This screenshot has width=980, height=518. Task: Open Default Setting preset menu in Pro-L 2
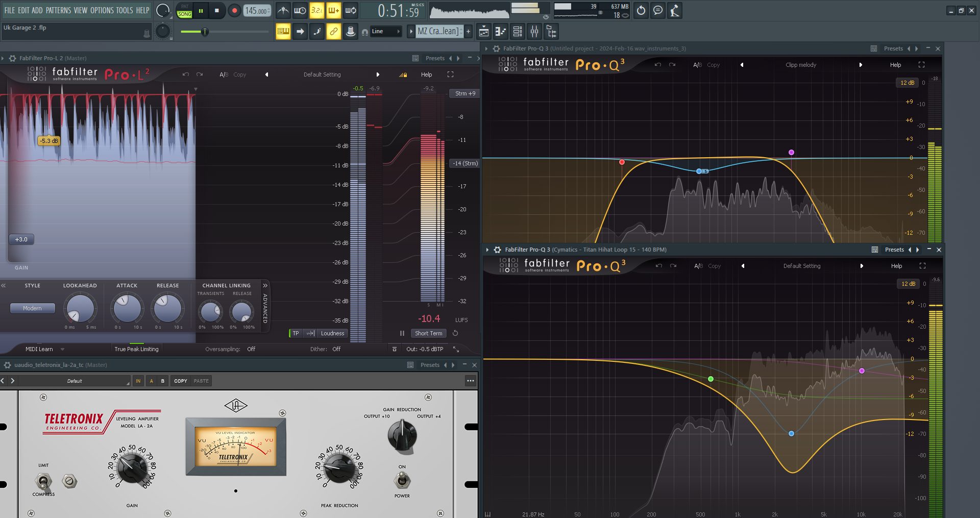point(322,75)
